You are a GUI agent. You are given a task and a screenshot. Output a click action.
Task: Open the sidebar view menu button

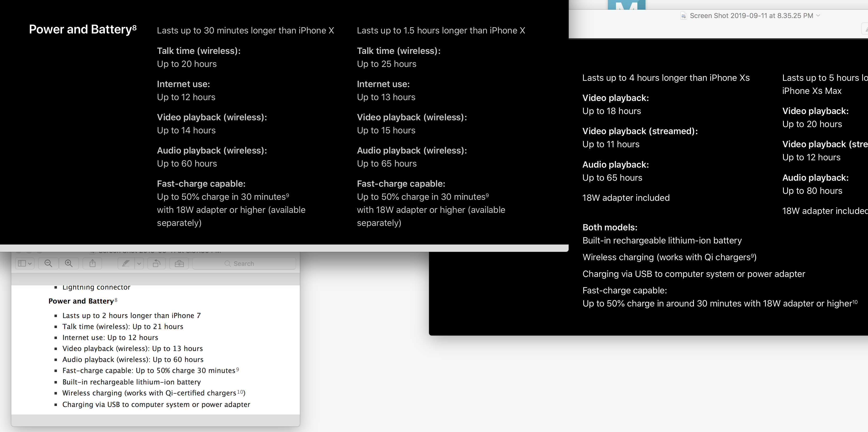(x=25, y=264)
